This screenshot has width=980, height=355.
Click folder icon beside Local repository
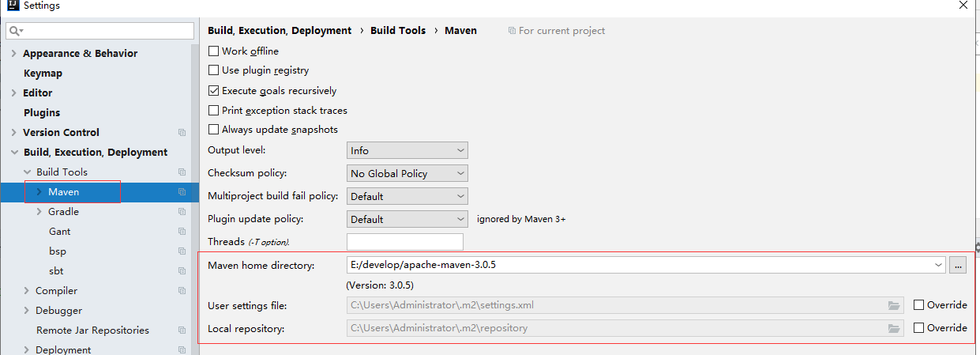(x=894, y=328)
